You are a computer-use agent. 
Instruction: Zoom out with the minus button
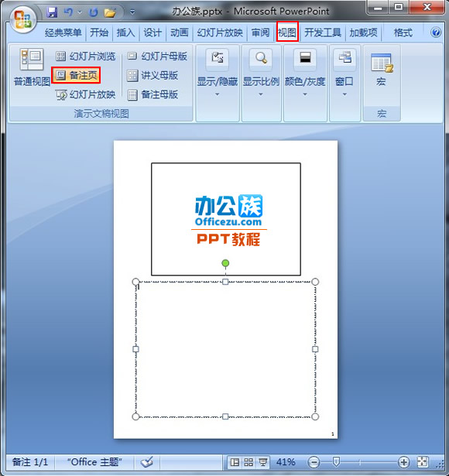[x=314, y=462]
